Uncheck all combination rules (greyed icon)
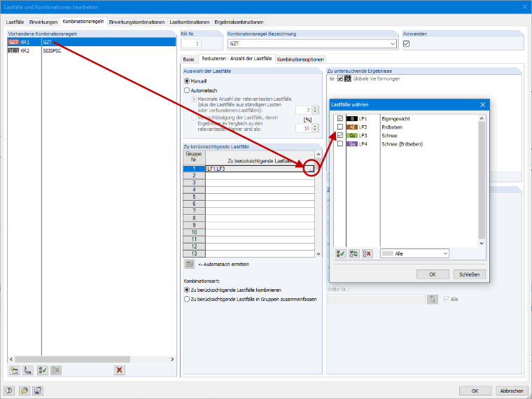 point(56,370)
